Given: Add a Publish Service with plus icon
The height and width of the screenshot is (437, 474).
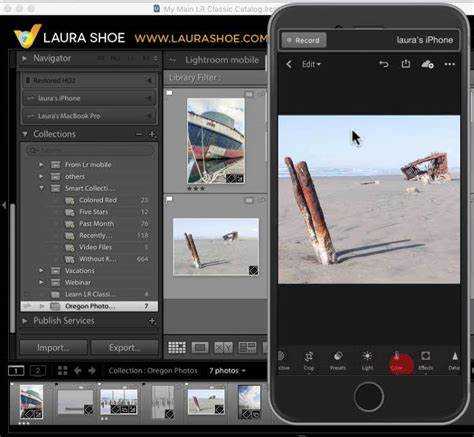Looking at the screenshot, I should point(152,321).
